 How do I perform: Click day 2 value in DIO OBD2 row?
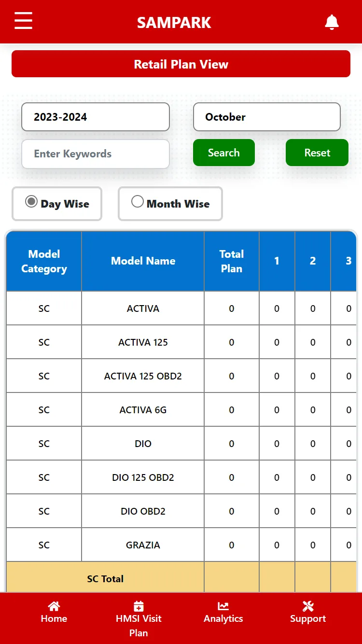(x=313, y=511)
